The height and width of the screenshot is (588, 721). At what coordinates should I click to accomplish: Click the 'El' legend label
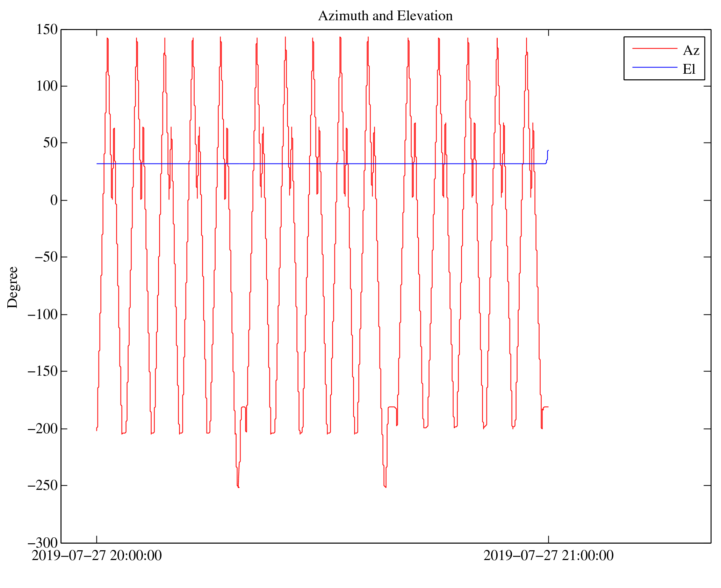click(x=689, y=69)
